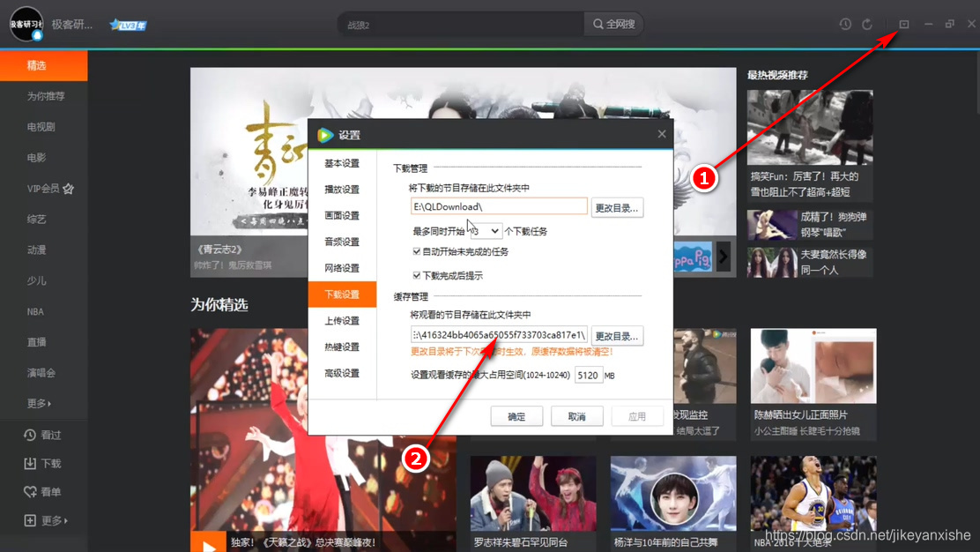Click the plus 更多 icon at sidebar bottom
980x552 pixels.
coord(29,520)
